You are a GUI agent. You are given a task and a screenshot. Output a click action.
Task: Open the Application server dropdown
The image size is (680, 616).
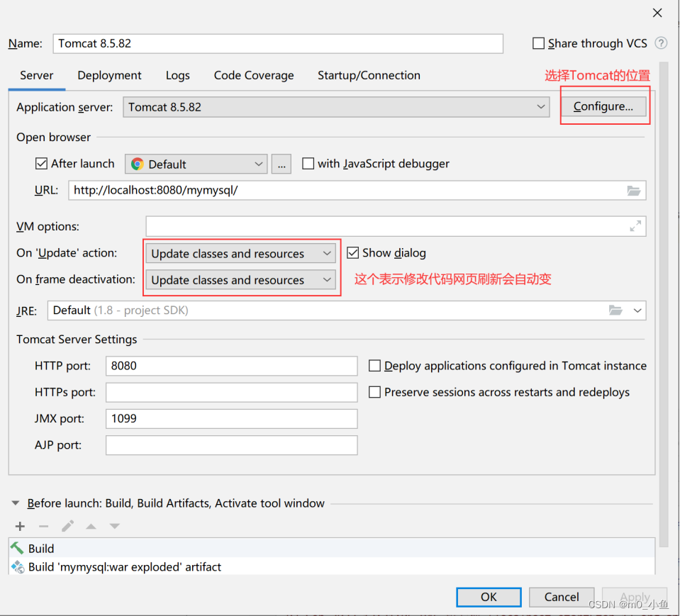pyautogui.click(x=336, y=107)
